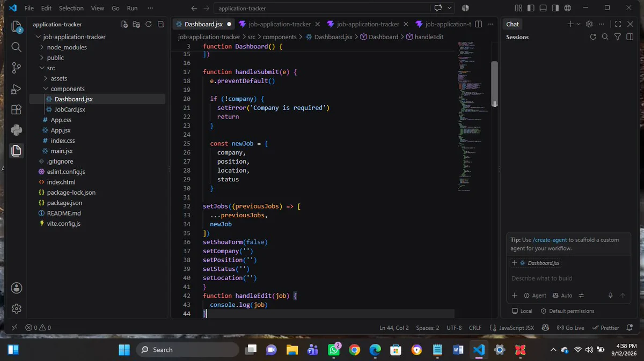This screenshot has height=361, width=644.
Task: Switch to the Dashboard.jsx editor tab
Action: click(203, 24)
